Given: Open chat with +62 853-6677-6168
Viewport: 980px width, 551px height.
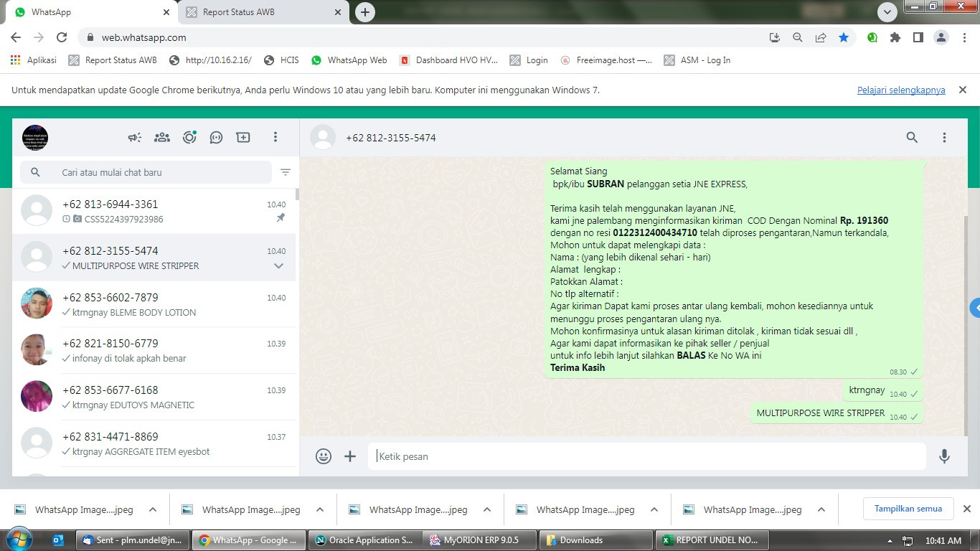Looking at the screenshot, I should point(154,397).
